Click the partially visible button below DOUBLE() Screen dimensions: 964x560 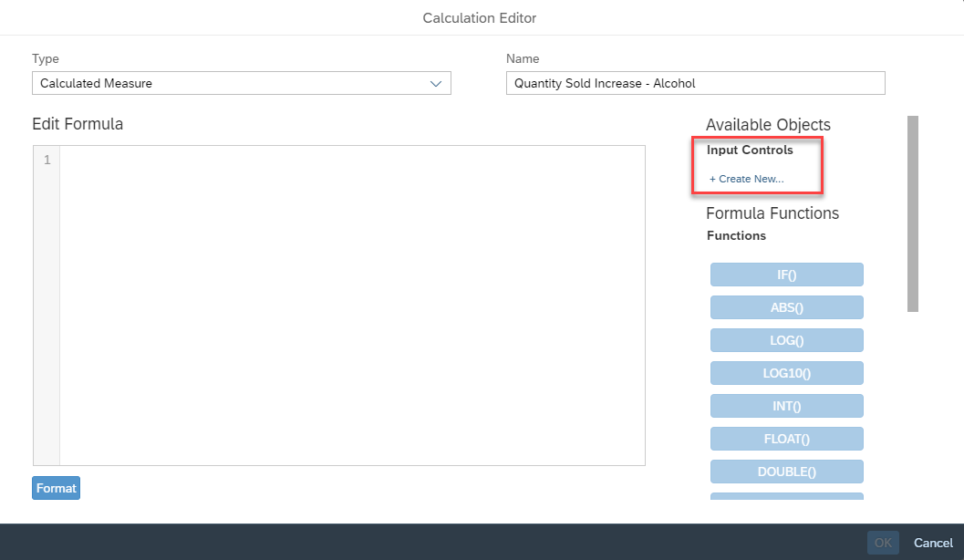(786, 496)
